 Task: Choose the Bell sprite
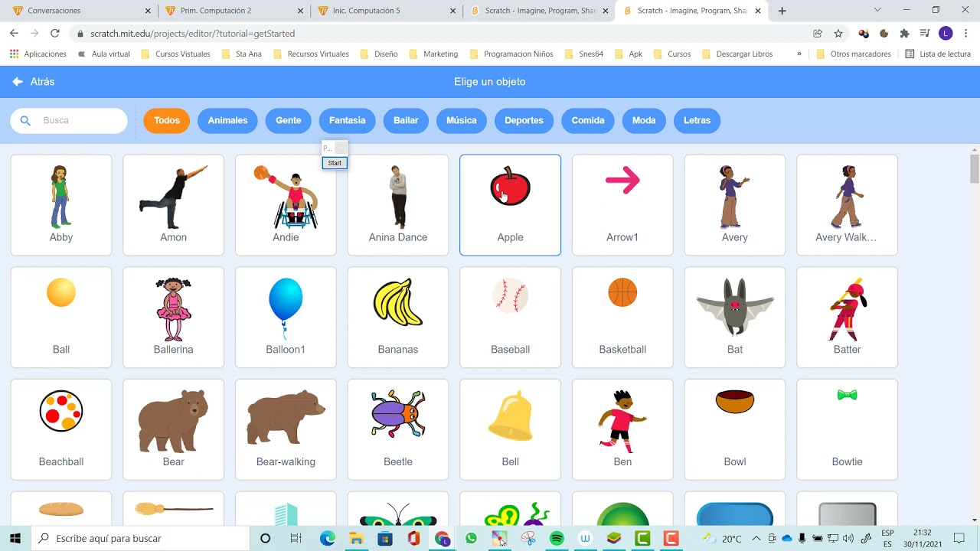tap(511, 430)
